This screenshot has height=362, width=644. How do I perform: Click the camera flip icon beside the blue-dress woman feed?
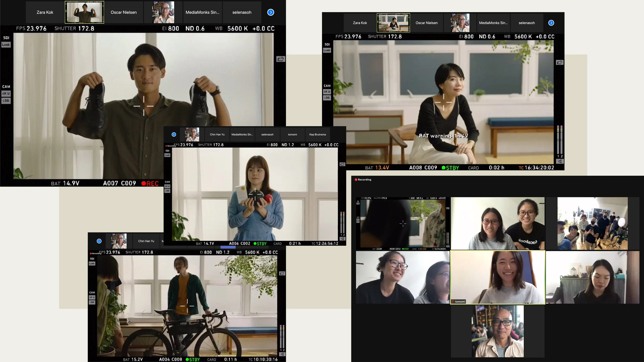point(342,164)
